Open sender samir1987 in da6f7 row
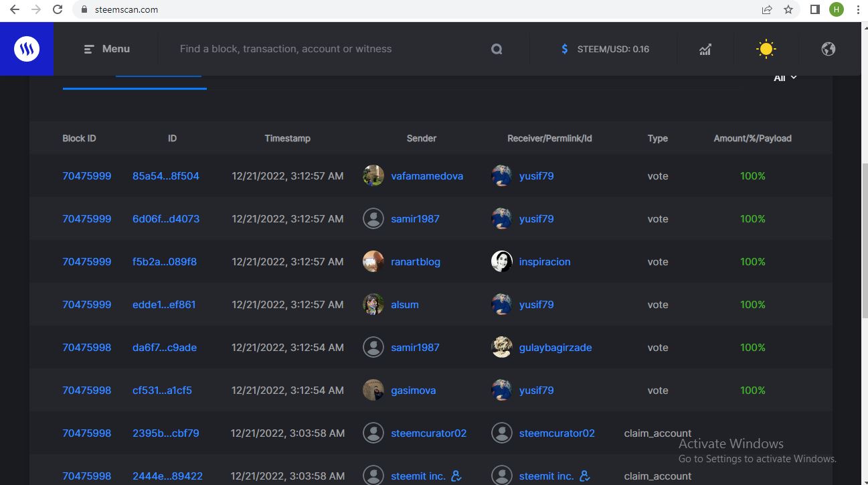Viewport: 868px width, 485px height. pyautogui.click(x=416, y=348)
